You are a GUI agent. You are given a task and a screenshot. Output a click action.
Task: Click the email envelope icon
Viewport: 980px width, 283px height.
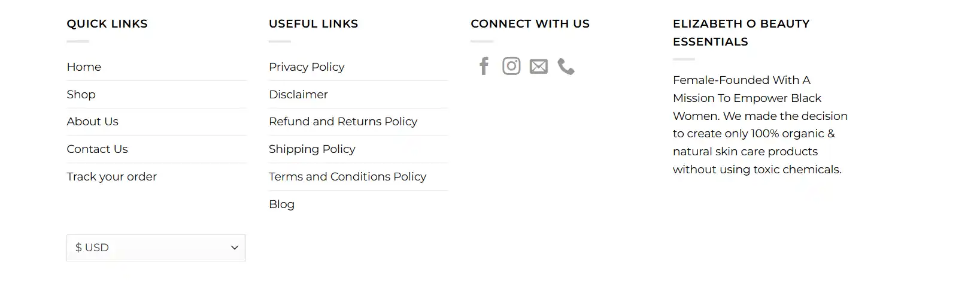point(539,67)
